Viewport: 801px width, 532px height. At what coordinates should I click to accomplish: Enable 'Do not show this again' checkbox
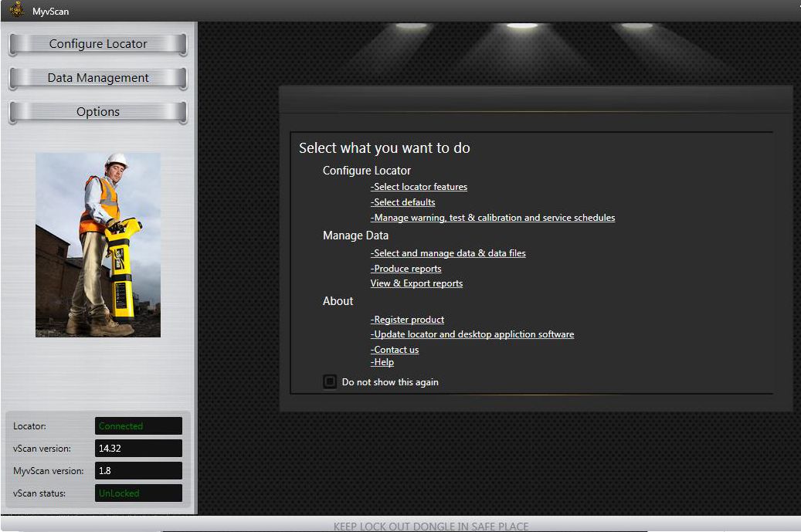[330, 381]
